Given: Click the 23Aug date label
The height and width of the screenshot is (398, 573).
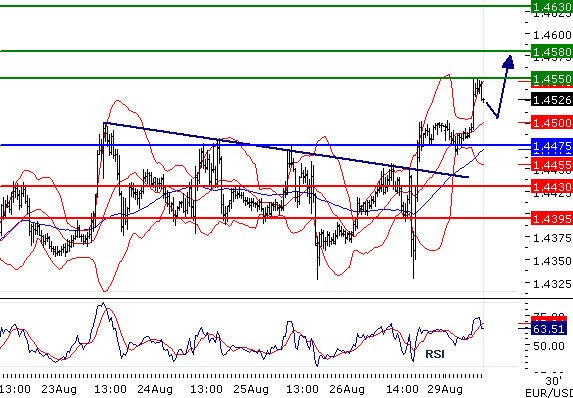Looking at the screenshot, I should point(59,389).
